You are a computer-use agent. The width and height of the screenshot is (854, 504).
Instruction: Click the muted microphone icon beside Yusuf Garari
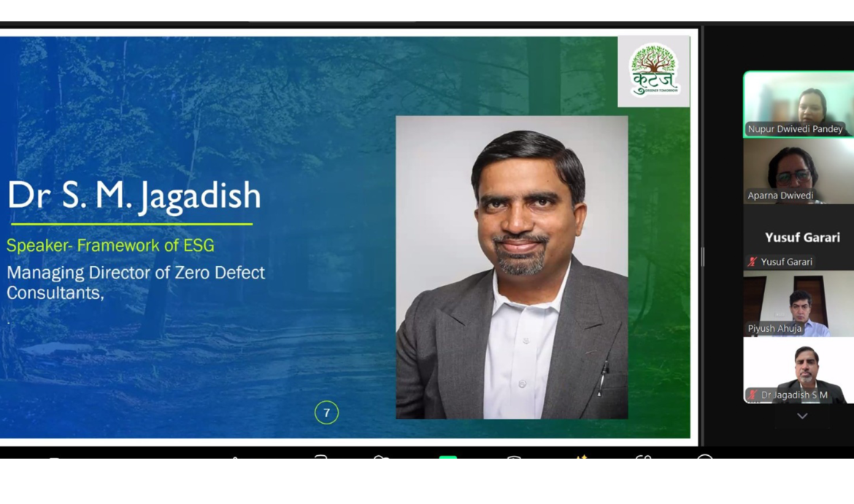pyautogui.click(x=753, y=262)
